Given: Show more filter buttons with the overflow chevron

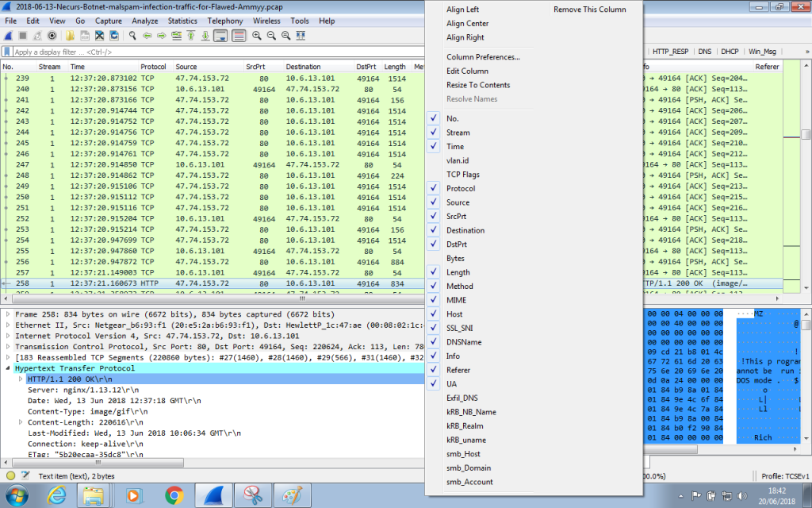Looking at the screenshot, I should pyautogui.click(x=806, y=52).
